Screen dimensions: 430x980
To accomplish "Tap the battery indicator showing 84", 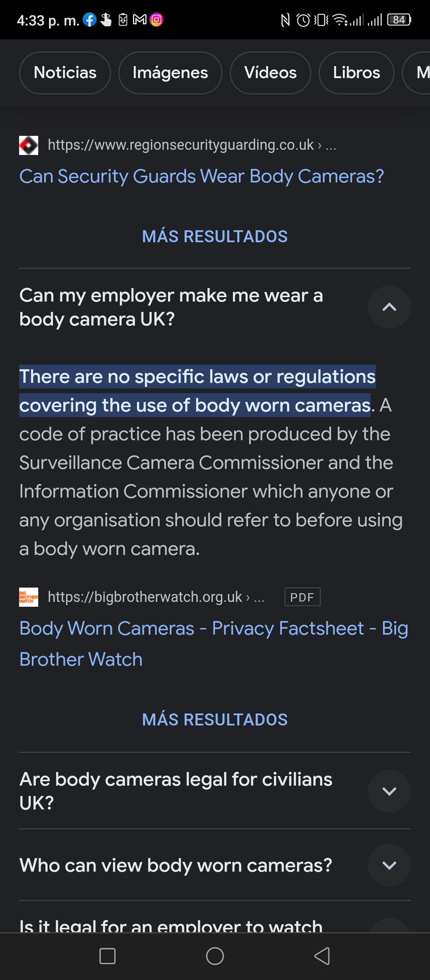I will point(399,20).
